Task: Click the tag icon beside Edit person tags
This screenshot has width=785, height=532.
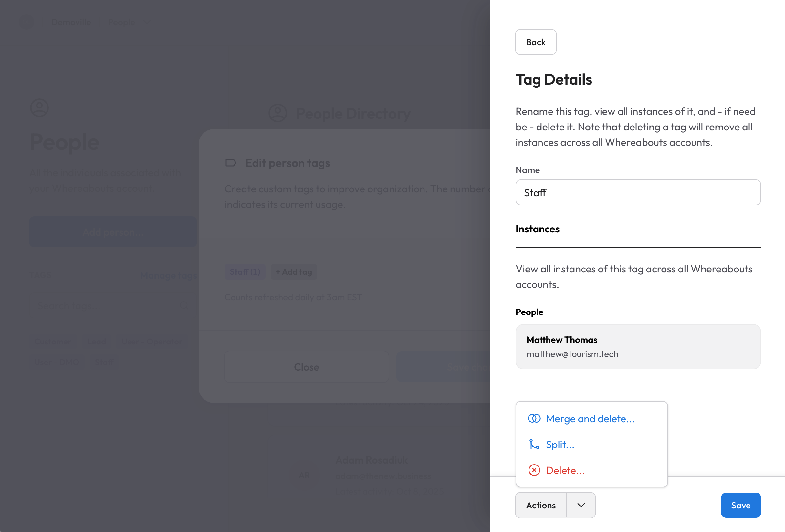Action: (231, 163)
